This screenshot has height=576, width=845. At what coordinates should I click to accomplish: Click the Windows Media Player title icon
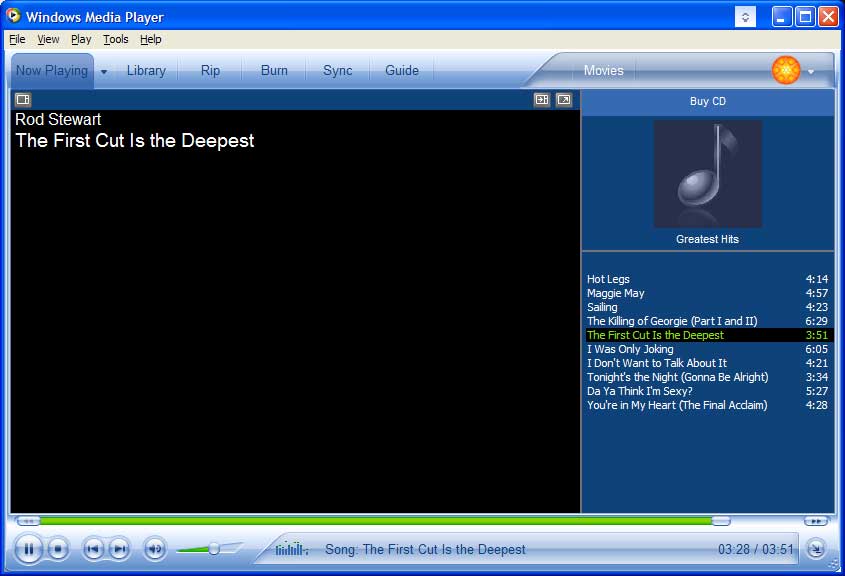(13, 16)
